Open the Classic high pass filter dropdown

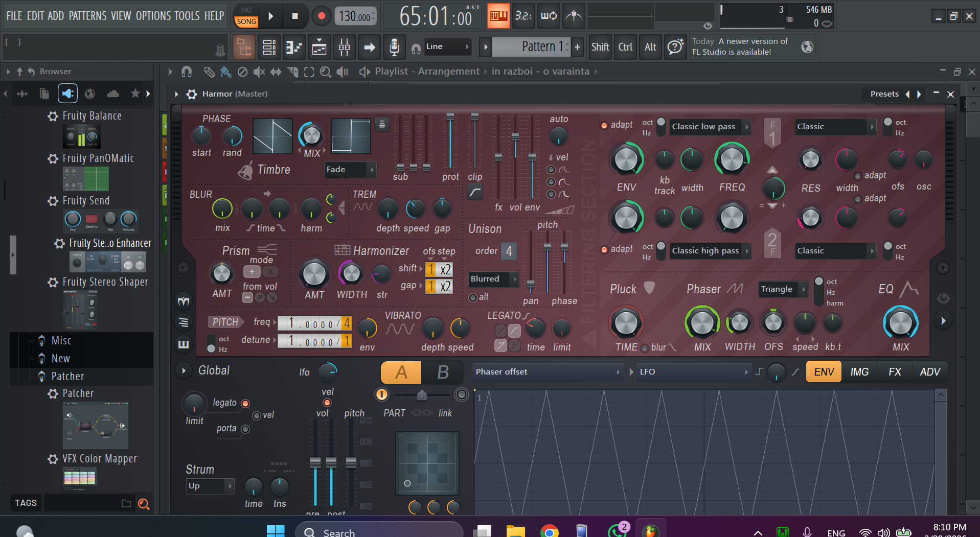711,251
